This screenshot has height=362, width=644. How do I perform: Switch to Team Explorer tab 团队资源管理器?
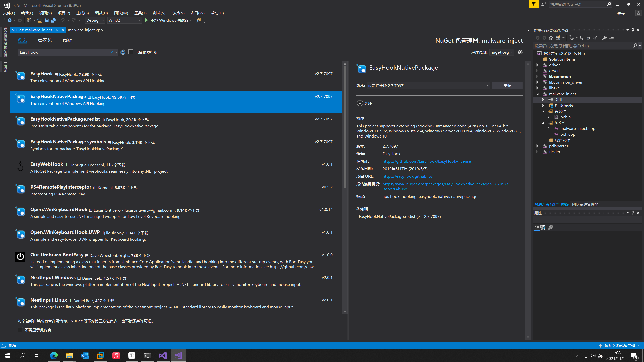pyautogui.click(x=585, y=204)
